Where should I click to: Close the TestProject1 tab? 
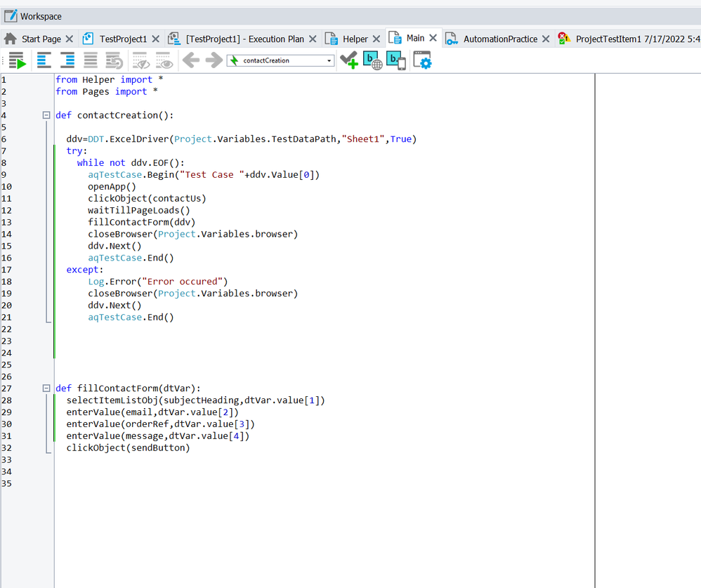(156, 39)
